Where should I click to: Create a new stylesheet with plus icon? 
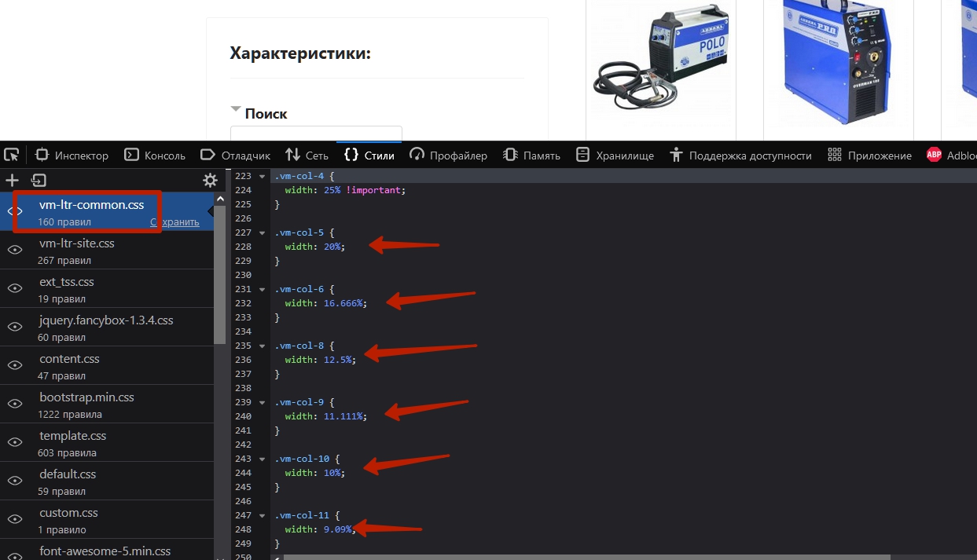(12, 180)
